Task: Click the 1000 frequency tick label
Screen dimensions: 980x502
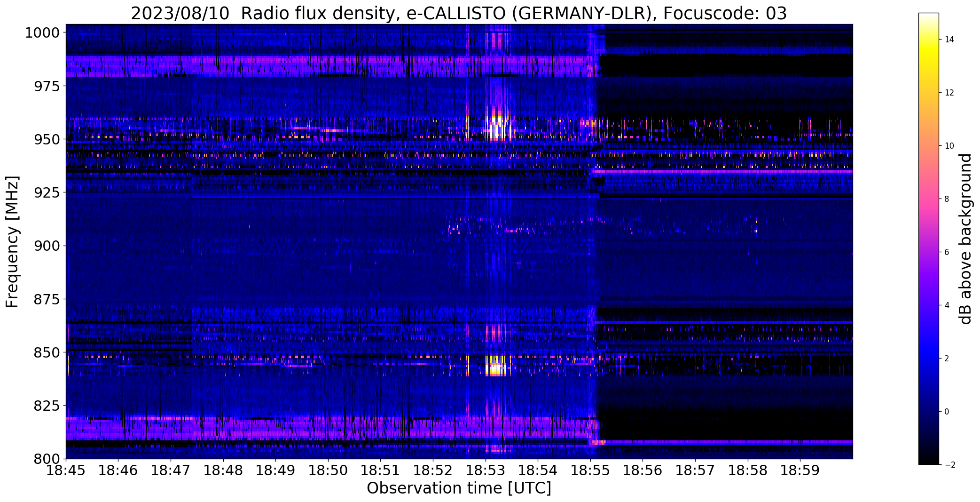Action: [42, 33]
